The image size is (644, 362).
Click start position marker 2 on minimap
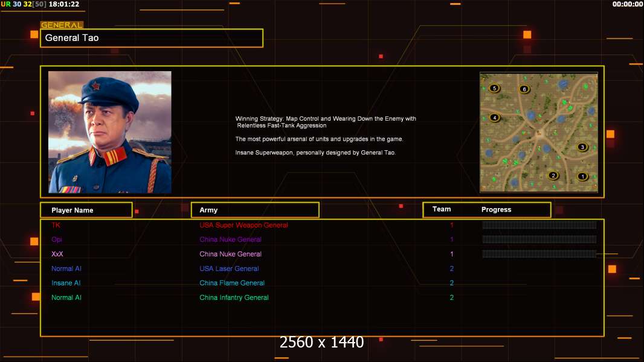pyautogui.click(x=553, y=176)
